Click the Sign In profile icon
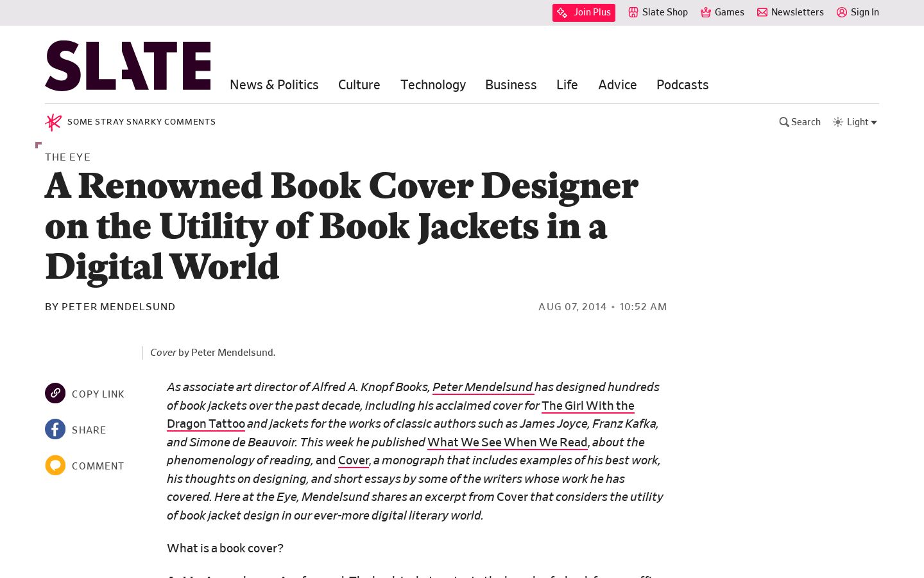 (x=842, y=12)
